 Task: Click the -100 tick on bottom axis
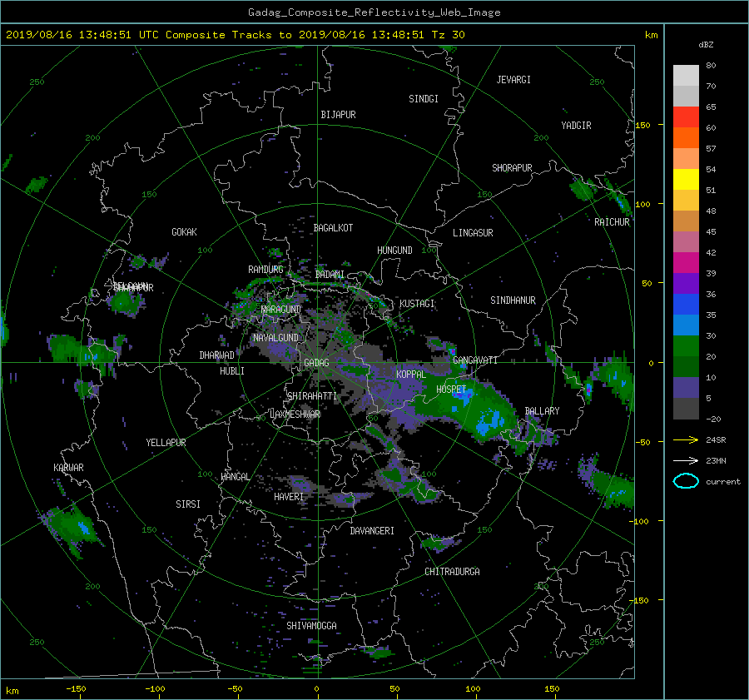pyautogui.click(x=155, y=689)
